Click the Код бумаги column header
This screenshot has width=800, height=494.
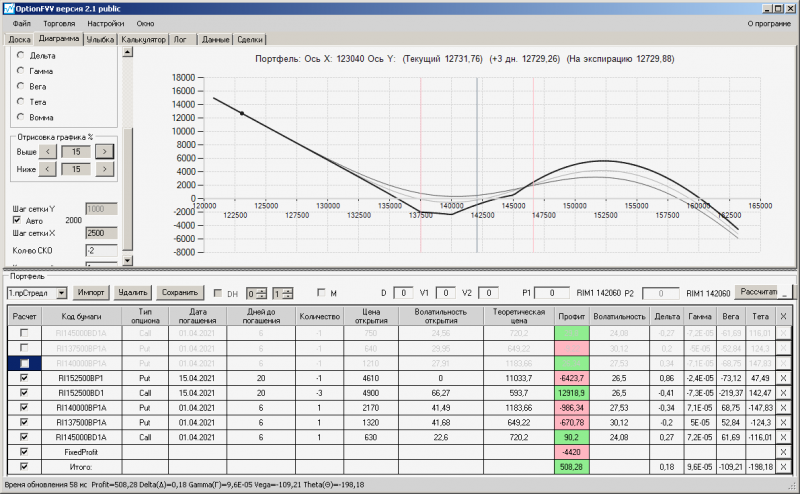coord(81,316)
